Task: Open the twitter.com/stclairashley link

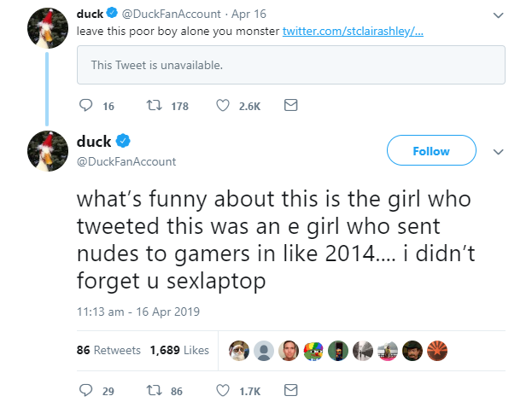Action: [353, 32]
